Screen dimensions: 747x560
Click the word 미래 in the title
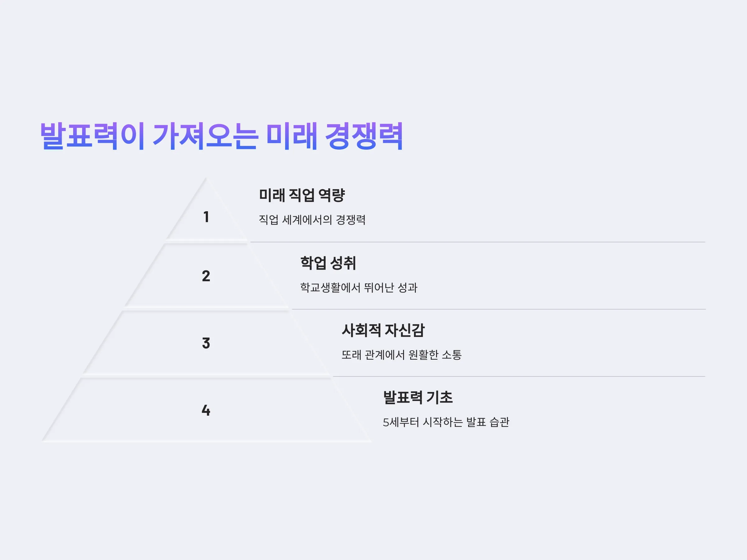[292, 136]
